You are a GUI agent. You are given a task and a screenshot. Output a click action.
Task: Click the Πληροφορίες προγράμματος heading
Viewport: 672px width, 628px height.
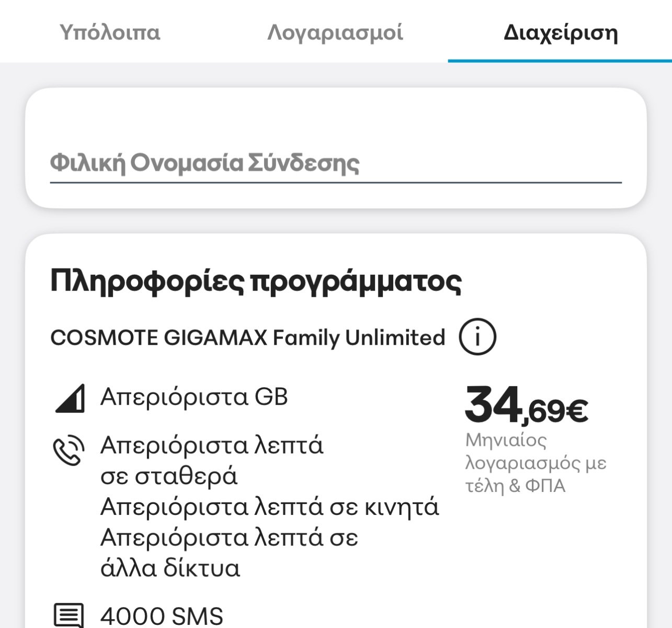pyautogui.click(x=256, y=281)
